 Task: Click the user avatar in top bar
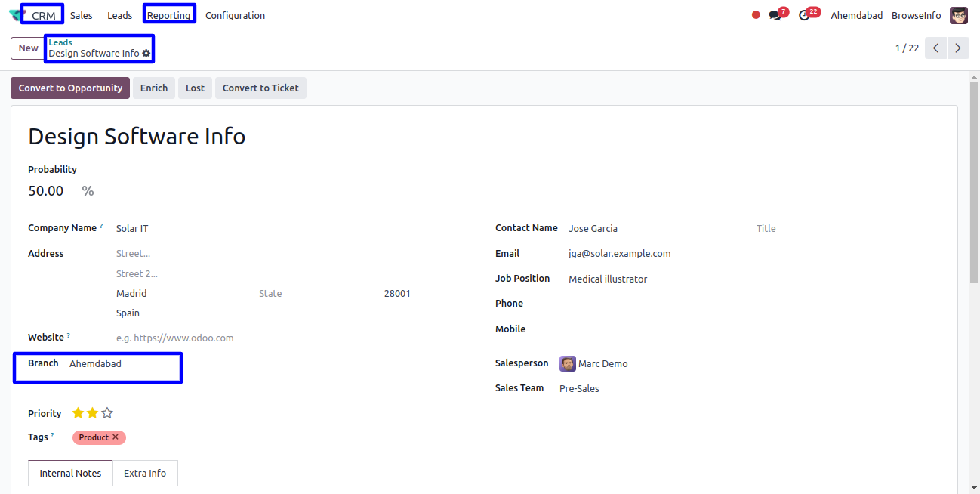pos(959,15)
